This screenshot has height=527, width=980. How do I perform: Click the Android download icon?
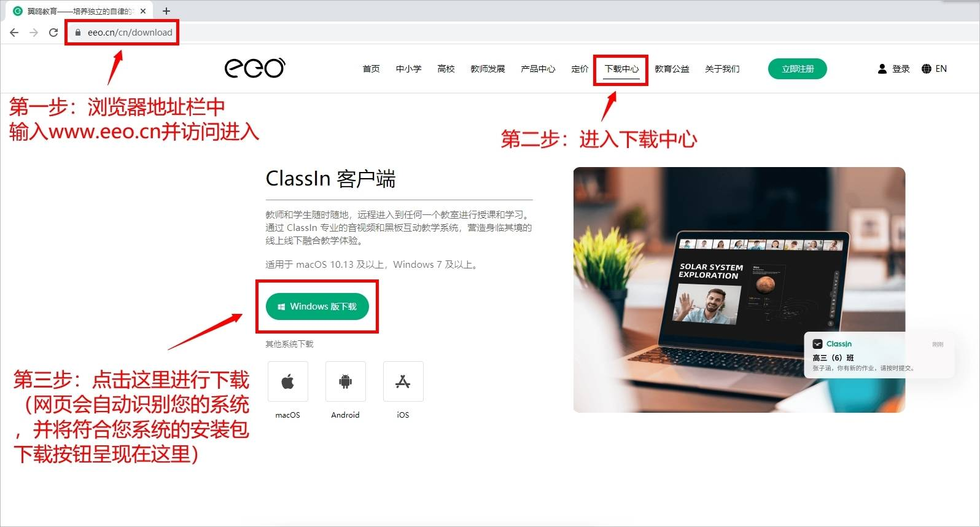tap(345, 381)
